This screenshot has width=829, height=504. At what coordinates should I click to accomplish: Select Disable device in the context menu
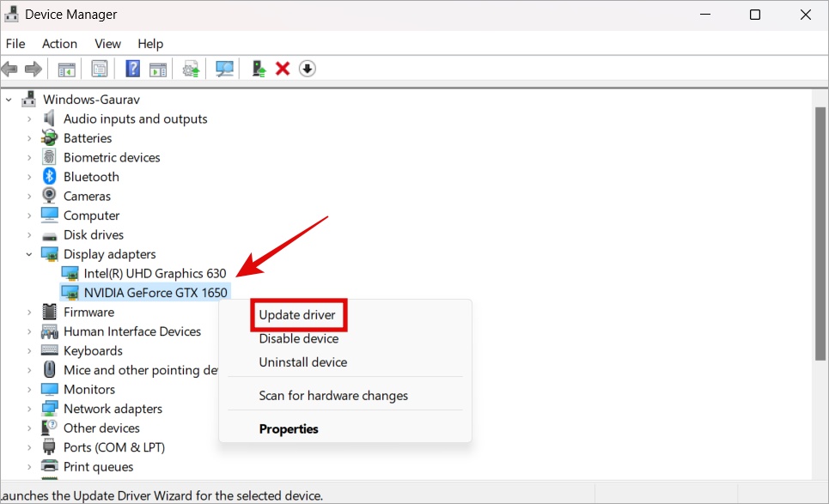coord(298,338)
